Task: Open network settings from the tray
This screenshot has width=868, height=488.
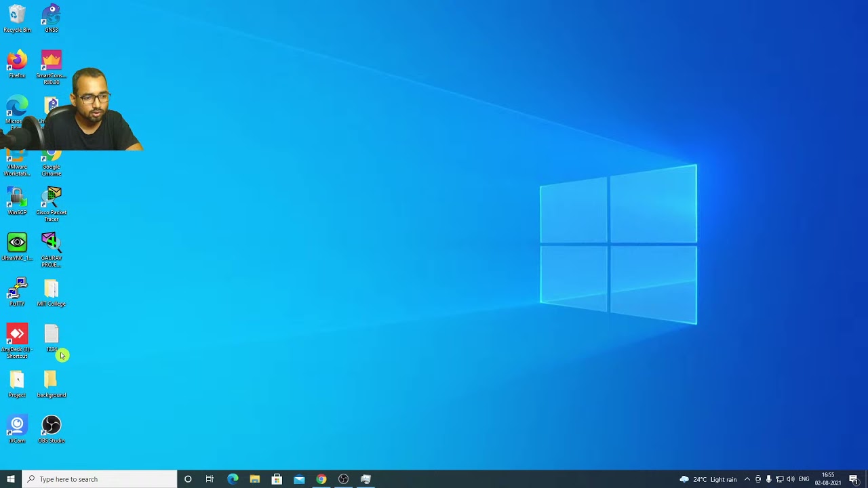Action: pos(779,479)
